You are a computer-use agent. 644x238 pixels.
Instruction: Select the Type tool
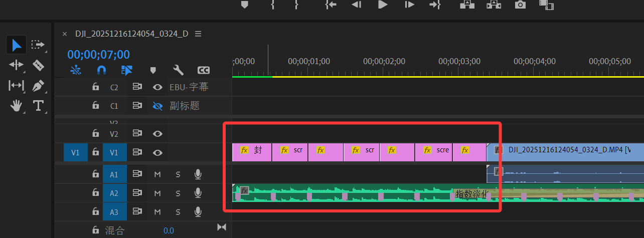tap(38, 106)
